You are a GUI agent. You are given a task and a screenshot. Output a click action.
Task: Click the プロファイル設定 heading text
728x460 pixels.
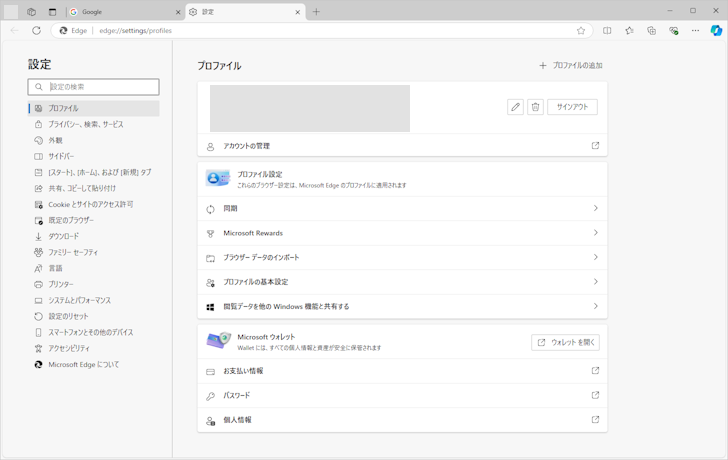pos(260,175)
